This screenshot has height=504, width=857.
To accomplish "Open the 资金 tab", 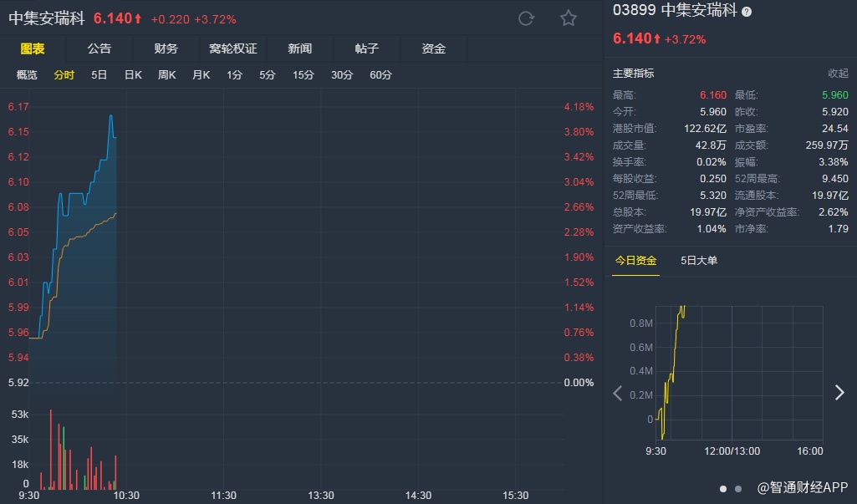I will click(x=433, y=48).
